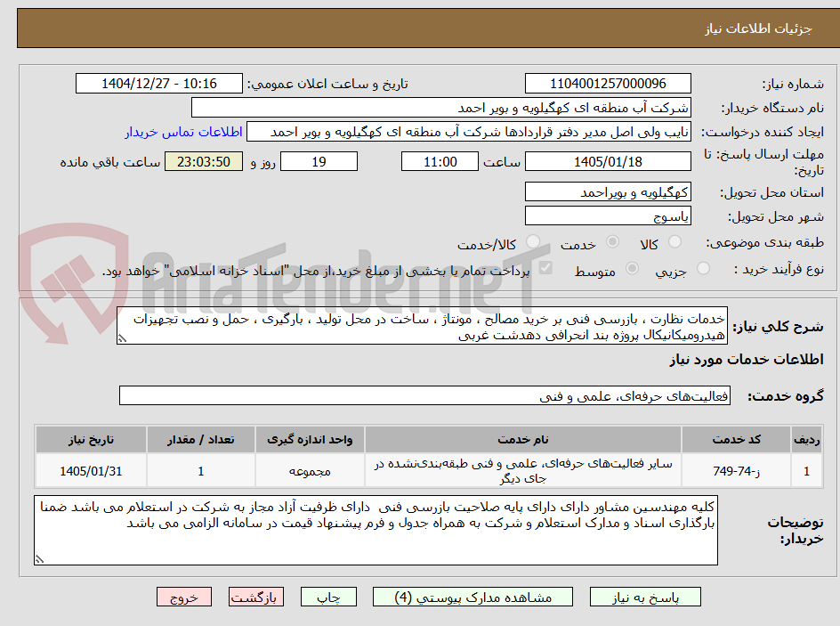Open اطلاعات تماس خریدار link
This screenshot has width=840, height=626.
pyautogui.click(x=183, y=132)
